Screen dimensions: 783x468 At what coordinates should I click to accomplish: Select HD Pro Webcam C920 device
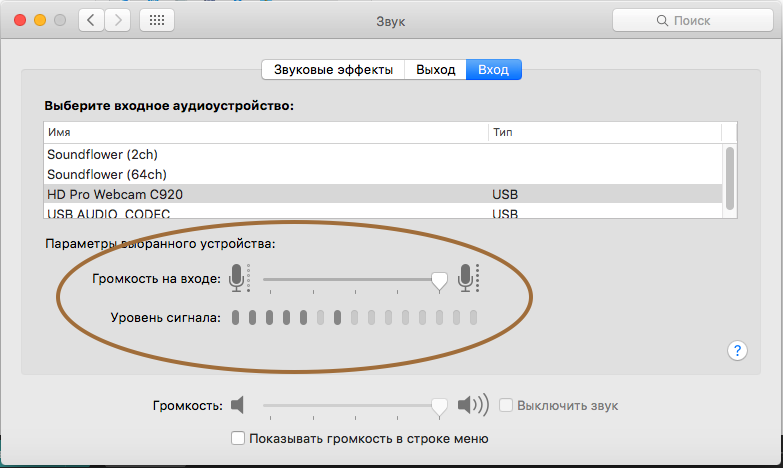pos(383,194)
